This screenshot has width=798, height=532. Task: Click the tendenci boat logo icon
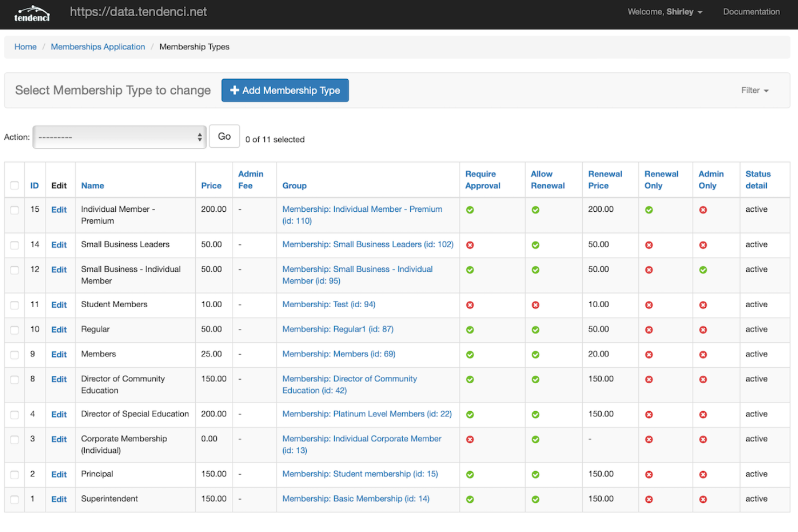(x=32, y=12)
